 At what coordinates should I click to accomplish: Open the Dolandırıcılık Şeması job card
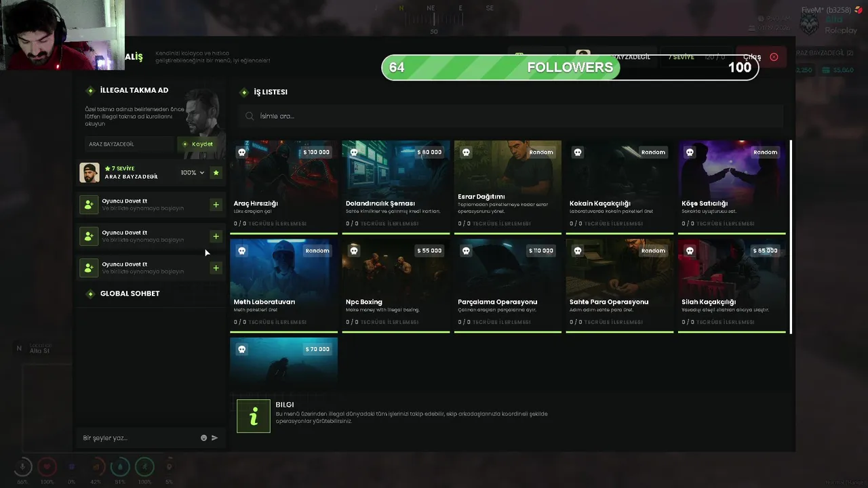tap(395, 187)
